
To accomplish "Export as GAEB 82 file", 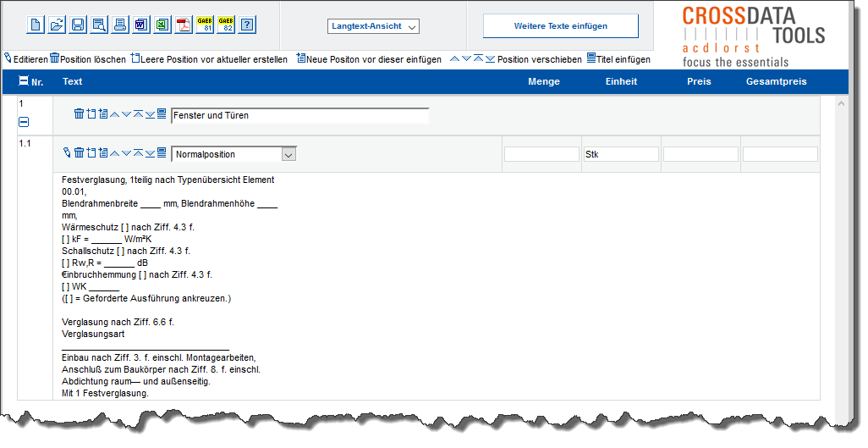I will (x=226, y=25).
